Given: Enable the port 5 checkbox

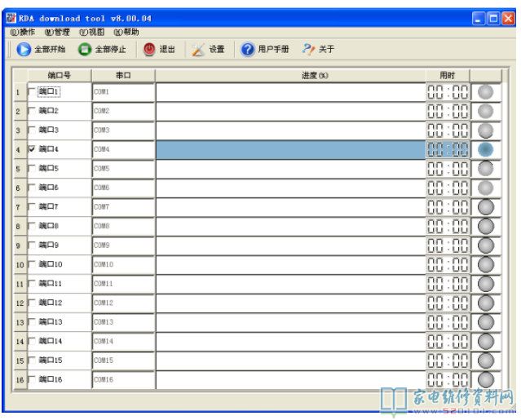Looking at the screenshot, I should [x=32, y=168].
